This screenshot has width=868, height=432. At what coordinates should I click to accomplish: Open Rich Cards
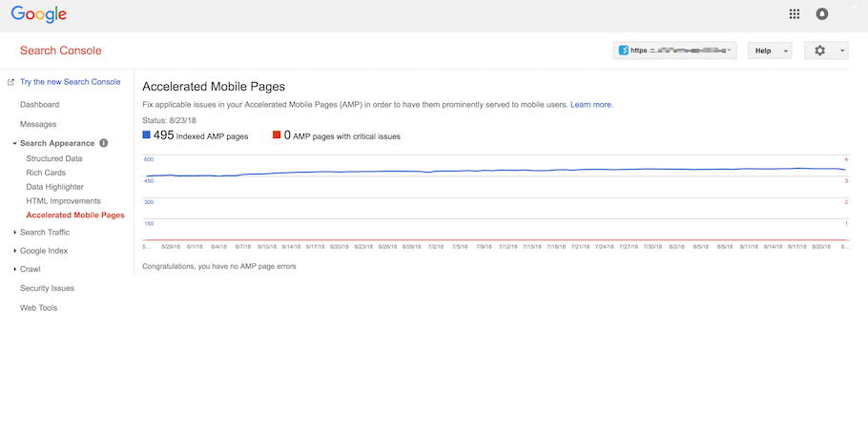tap(46, 173)
